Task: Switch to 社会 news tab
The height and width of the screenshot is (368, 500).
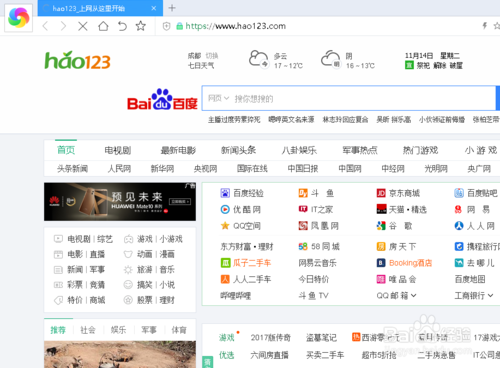Action: (88, 330)
